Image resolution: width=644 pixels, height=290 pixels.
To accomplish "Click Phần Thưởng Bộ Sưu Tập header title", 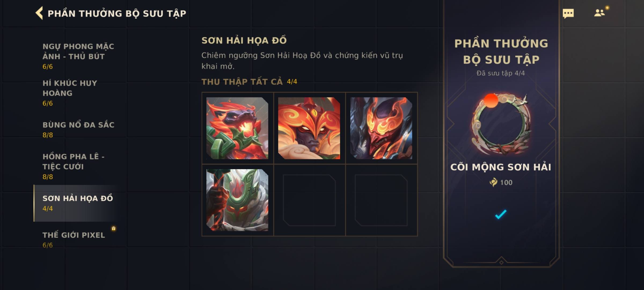I will click(117, 13).
